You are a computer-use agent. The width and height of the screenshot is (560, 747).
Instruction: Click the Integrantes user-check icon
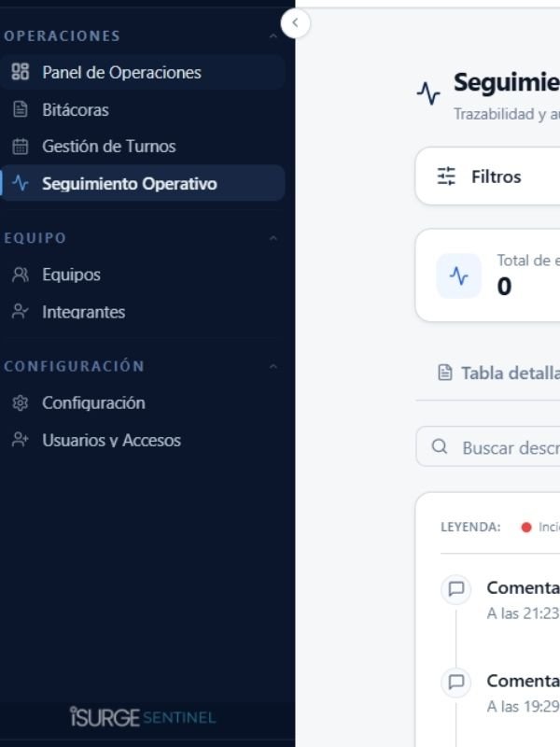[21, 312]
